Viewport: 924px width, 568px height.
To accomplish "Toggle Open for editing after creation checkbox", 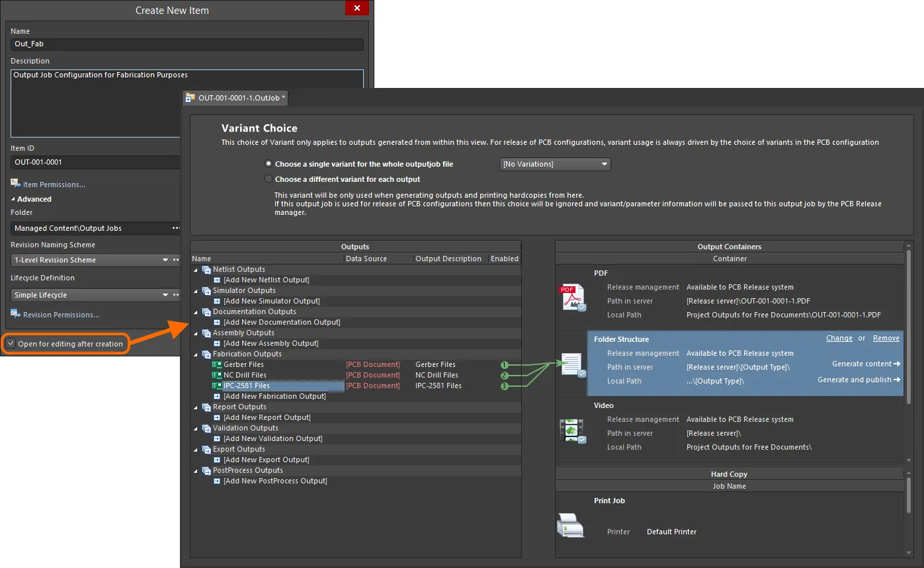I will coord(11,344).
